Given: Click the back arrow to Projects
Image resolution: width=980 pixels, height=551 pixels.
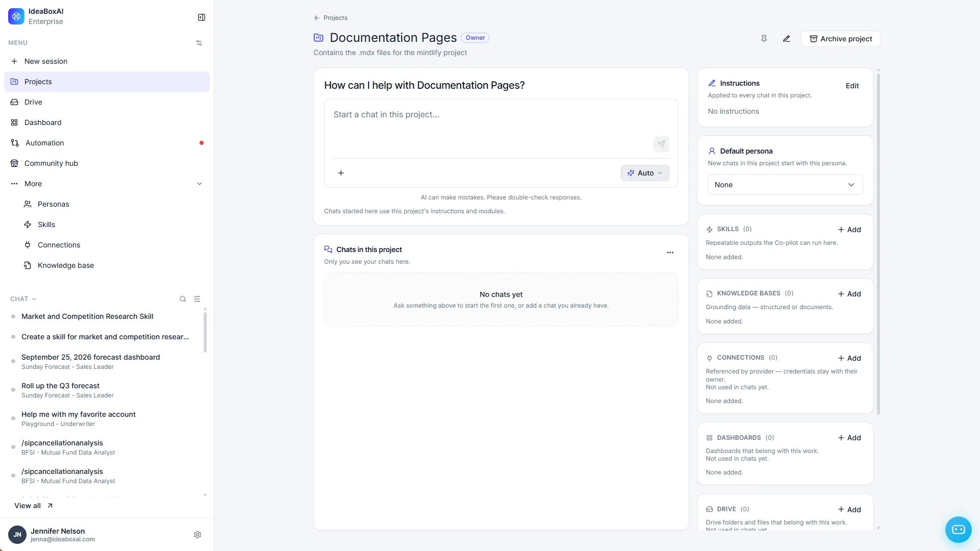Looking at the screenshot, I should tap(317, 18).
